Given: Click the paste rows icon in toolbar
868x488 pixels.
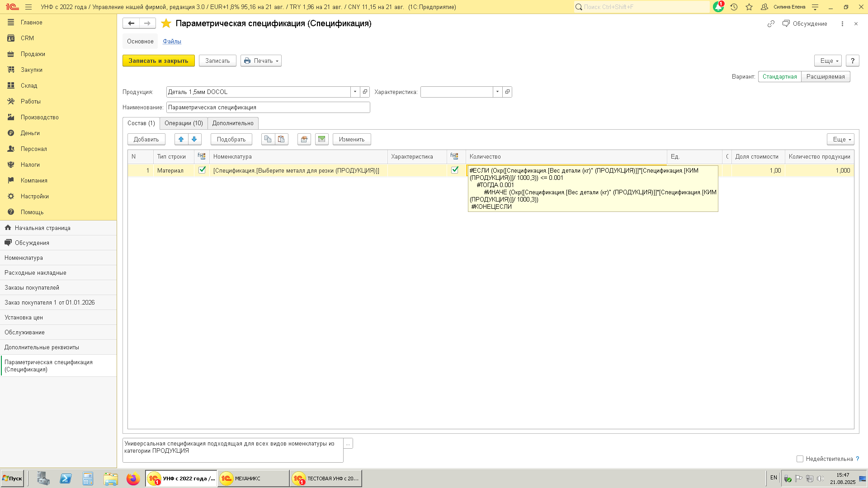Looking at the screenshot, I should tap(281, 139).
